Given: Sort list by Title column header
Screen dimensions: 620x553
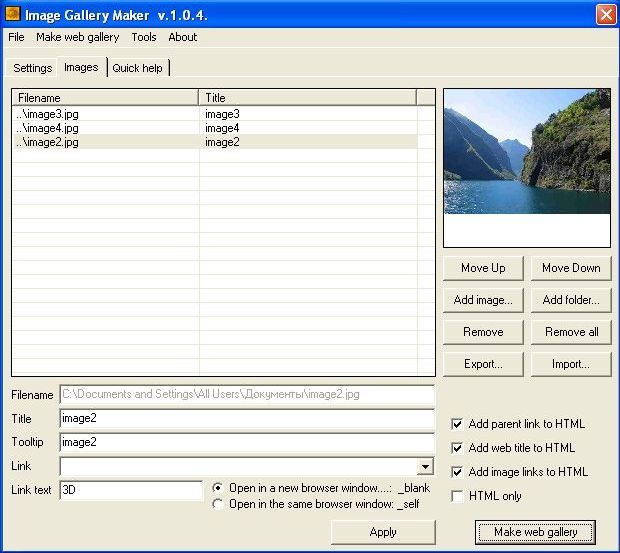Looking at the screenshot, I should [x=307, y=98].
